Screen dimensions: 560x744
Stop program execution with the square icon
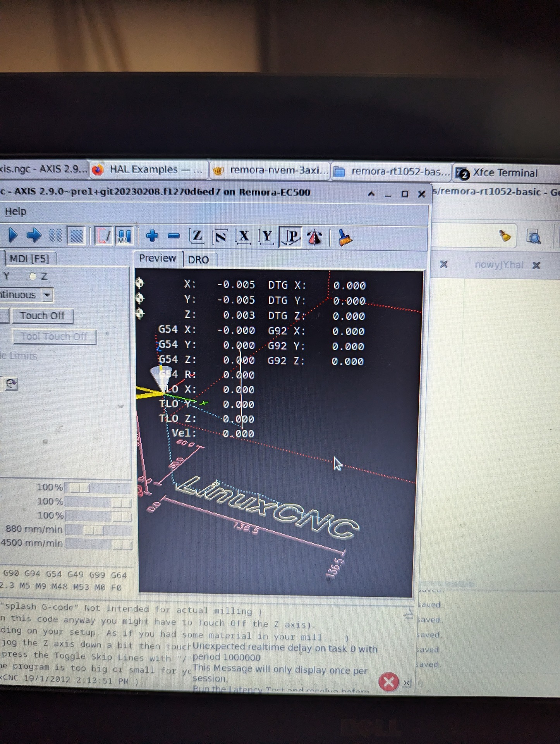click(x=76, y=236)
